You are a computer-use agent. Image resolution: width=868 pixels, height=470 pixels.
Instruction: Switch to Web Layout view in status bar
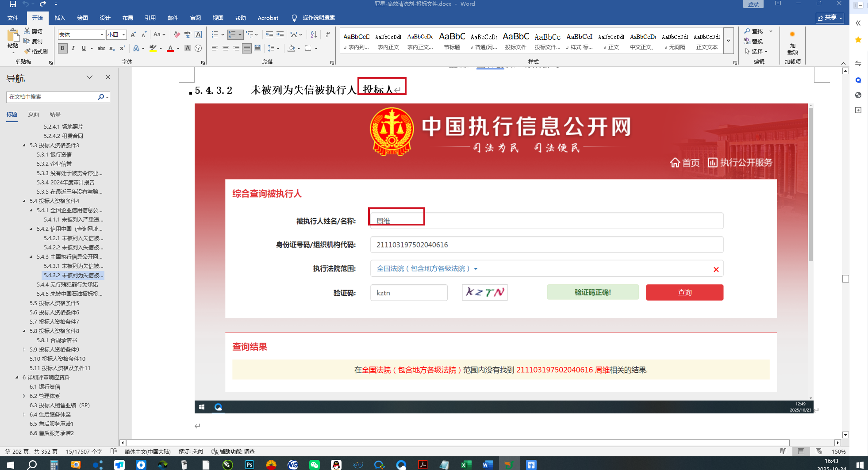click(x=819, y=451)
